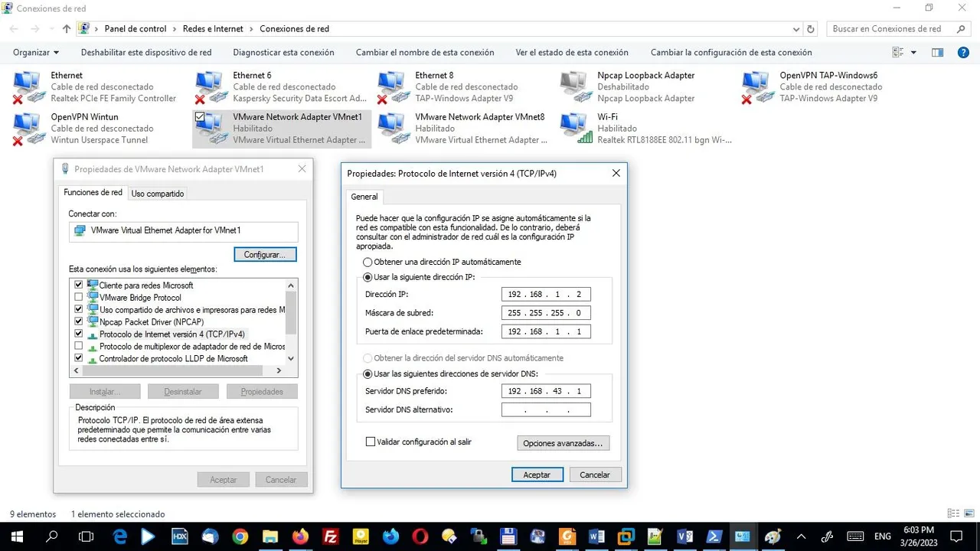Open the Windows Start menu
The width and height of the screenshot is (980, 551).
pos(16,536)
